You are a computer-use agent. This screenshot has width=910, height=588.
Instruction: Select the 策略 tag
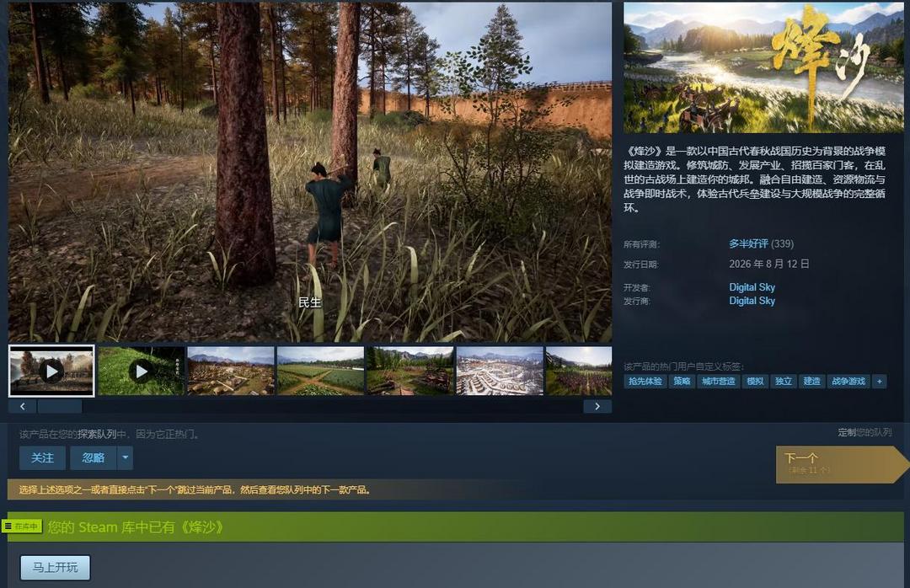[x=682, y=382]
